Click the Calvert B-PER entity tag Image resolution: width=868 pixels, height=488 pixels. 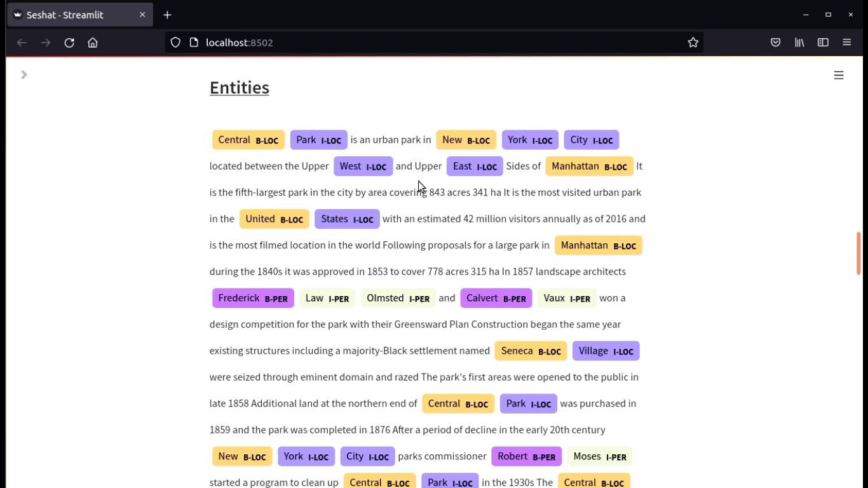point(496,298)
